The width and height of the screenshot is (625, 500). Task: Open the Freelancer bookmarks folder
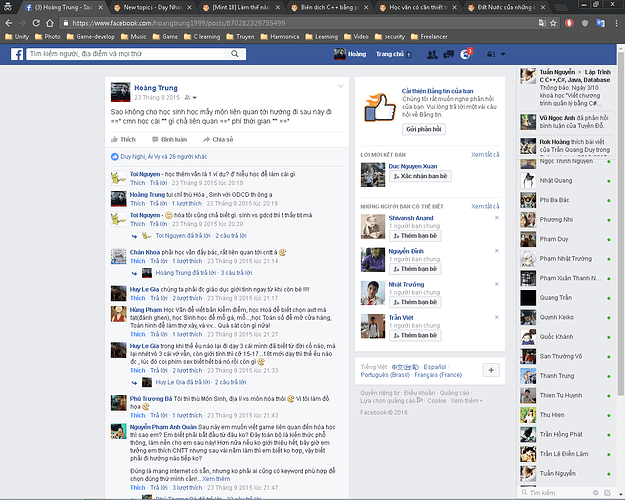pos(429,37)
